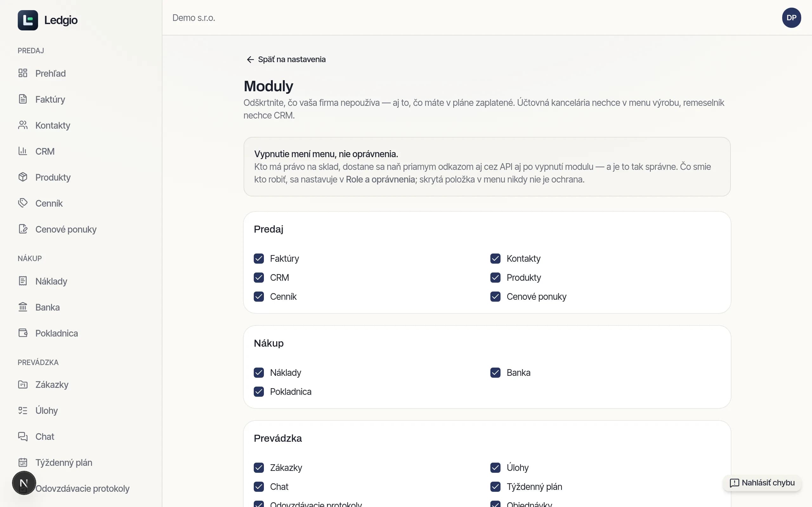Viewport: 812px width, 507px height.
Task: Open the Prehľad dashboard icon in sidebar
Action: pos(23,73)
